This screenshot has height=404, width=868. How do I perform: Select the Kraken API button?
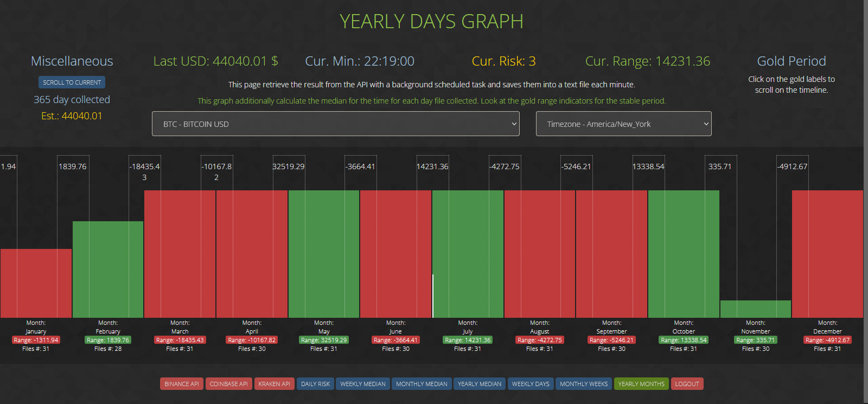[x=274, y=384]
